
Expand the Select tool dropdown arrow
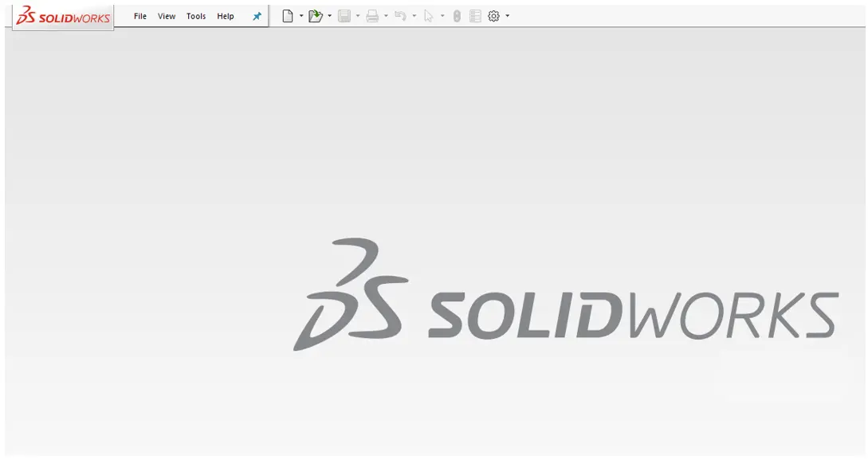[x=442, y=16]
